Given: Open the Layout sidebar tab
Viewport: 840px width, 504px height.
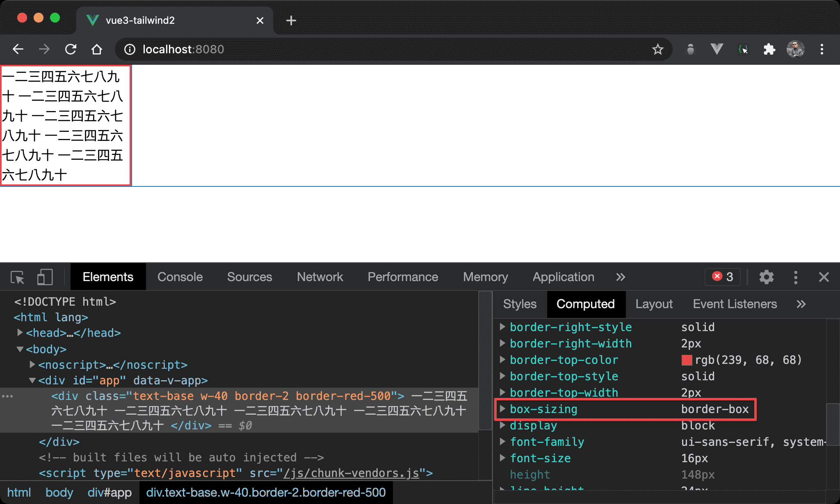Looking at the screenshot, I should coord(654,304).
